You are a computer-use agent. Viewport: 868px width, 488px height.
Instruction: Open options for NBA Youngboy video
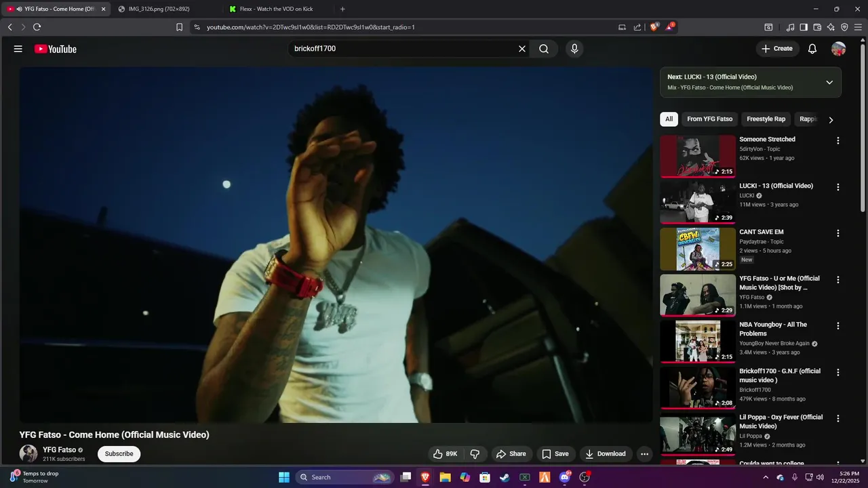(x=838, y=326)
